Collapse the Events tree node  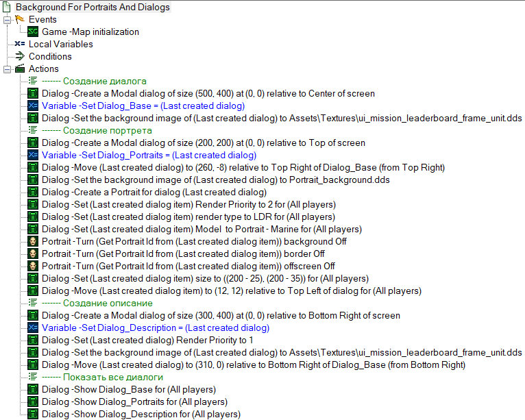tap(7, 20)
